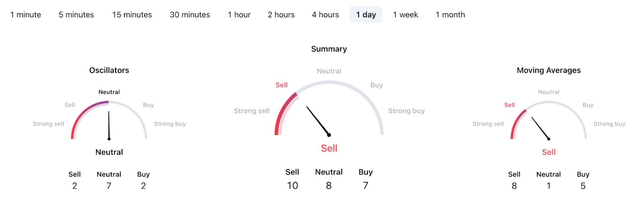
Task: Choose the 15 minutes interval tab
Action: point(132,15)
